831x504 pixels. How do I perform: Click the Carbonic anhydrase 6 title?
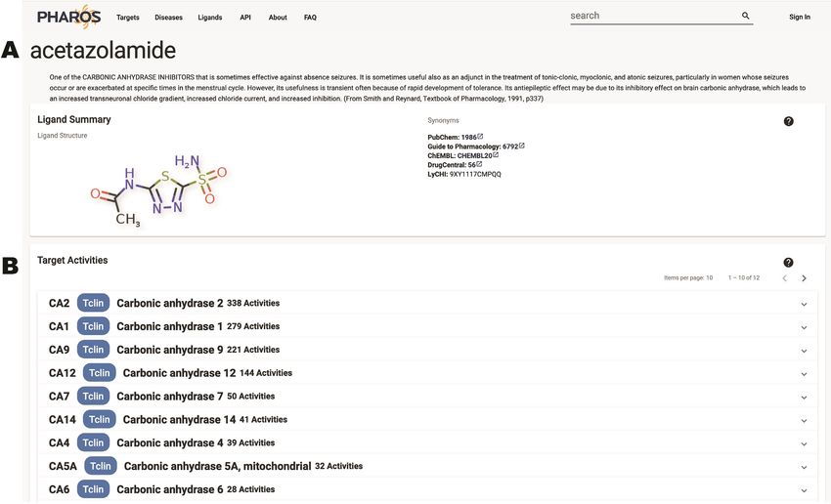(x=169, y=489)
